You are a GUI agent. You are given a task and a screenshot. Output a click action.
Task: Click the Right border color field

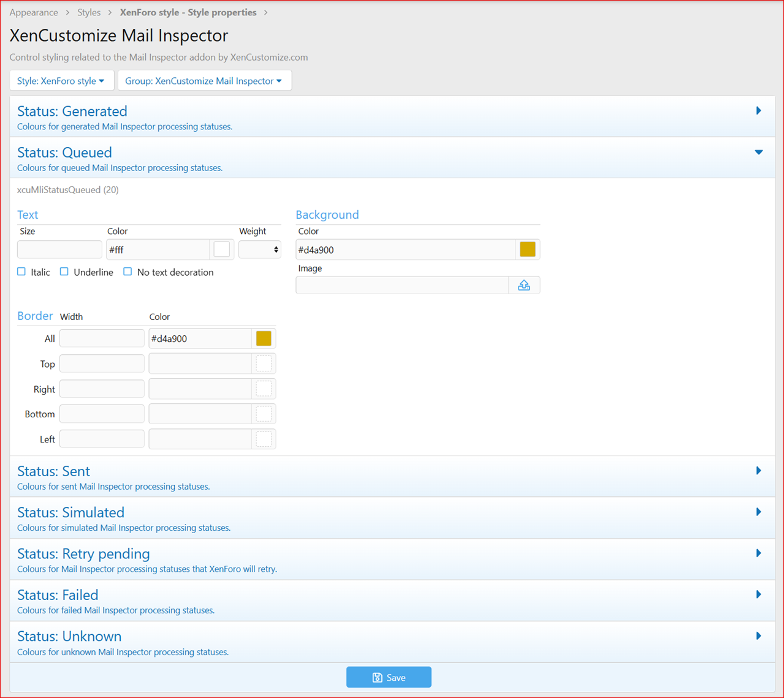click(200, 389)
